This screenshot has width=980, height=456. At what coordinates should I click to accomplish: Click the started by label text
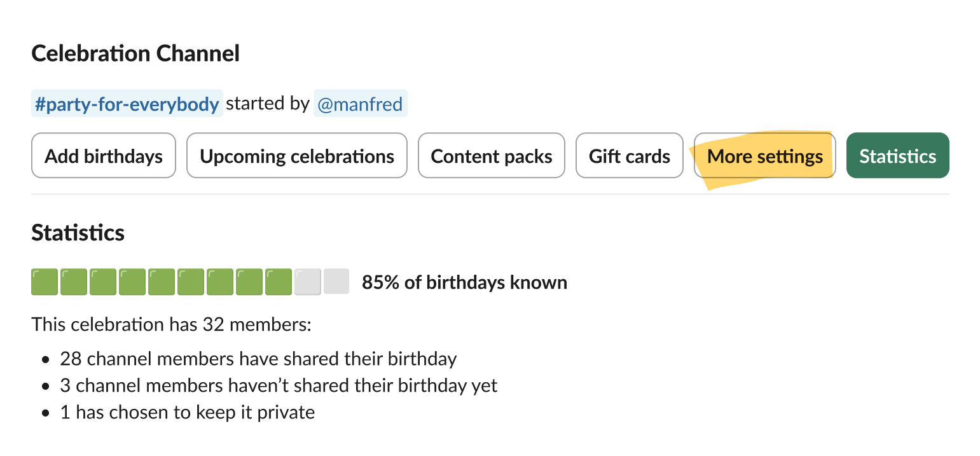(x=268, y=103)
